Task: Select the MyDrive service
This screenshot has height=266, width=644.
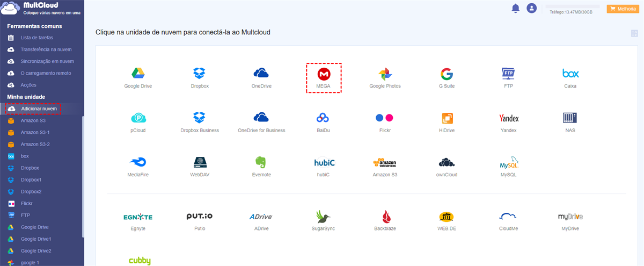Action: pyautogui.click(x=570, y=216)
